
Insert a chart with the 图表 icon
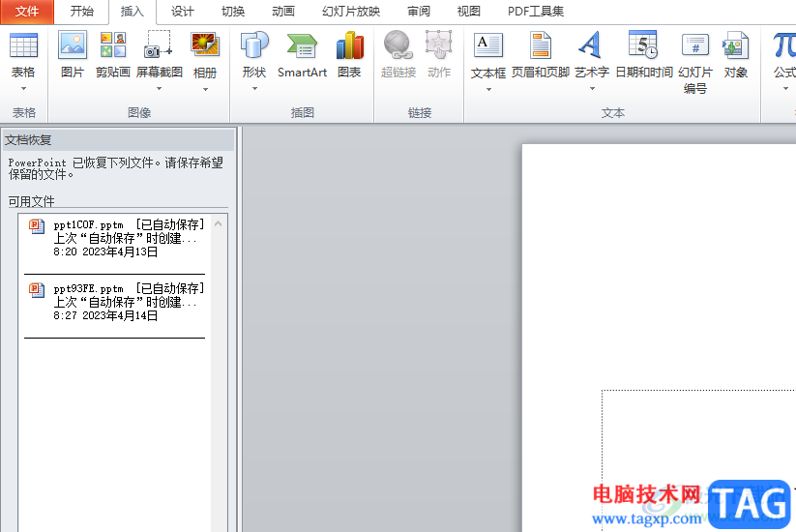(350, 44)
